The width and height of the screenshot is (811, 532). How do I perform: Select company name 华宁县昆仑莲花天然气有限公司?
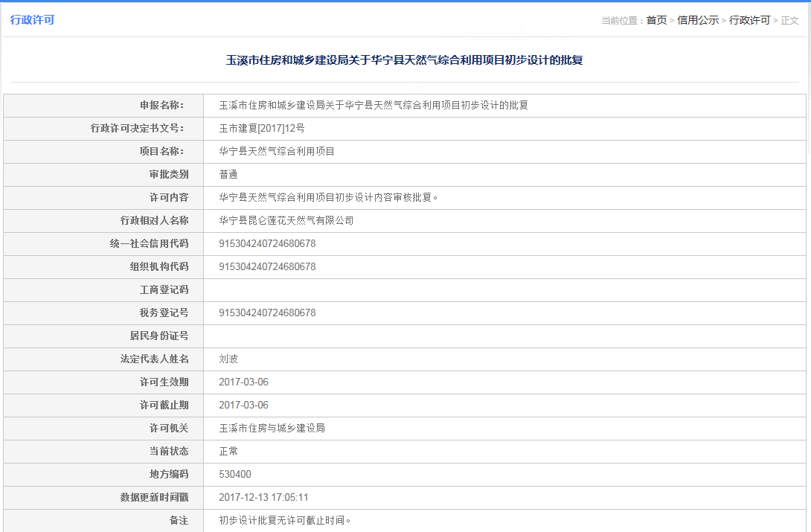pyautogui.click(x=286, y=221)
